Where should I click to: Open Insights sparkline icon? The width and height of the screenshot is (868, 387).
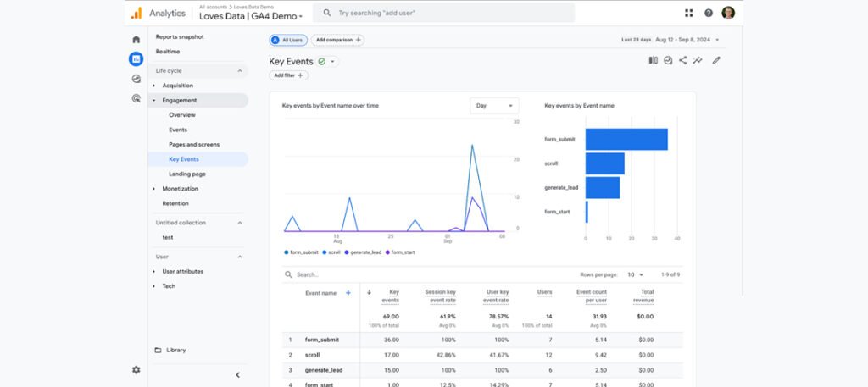click(698, 61)
